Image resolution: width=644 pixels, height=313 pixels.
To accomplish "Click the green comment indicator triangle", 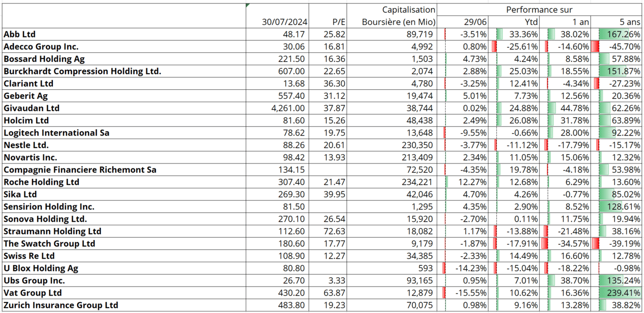I will pos(248,5).
